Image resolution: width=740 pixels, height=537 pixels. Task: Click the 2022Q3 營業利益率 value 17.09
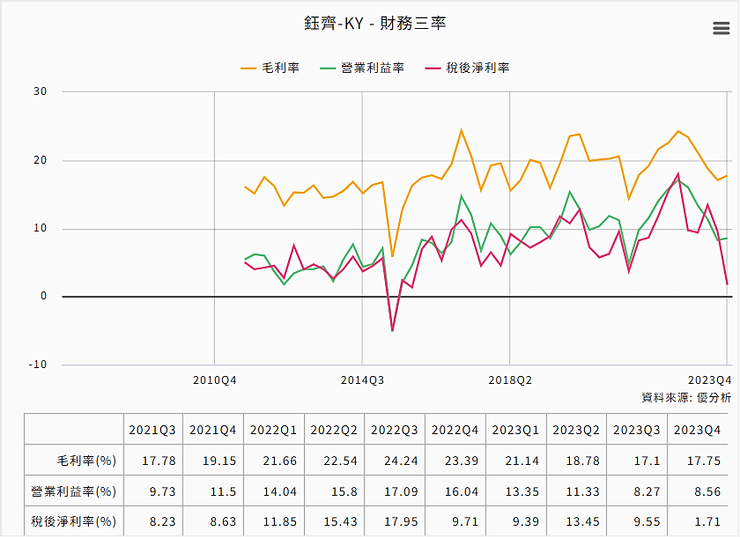click(x=394, y=491)
